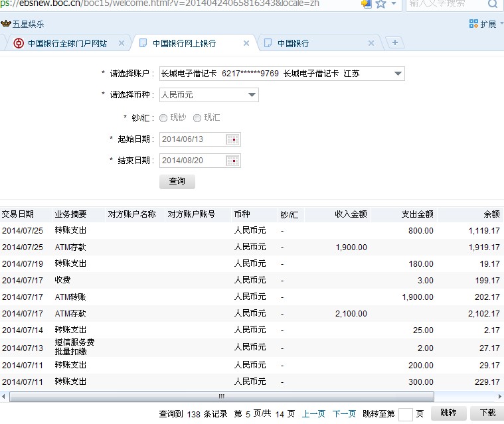The height and width of the screenshot is (424, 504).
Task: Click the 五星娱乐 bookmark icon
Action: (6, 25)
